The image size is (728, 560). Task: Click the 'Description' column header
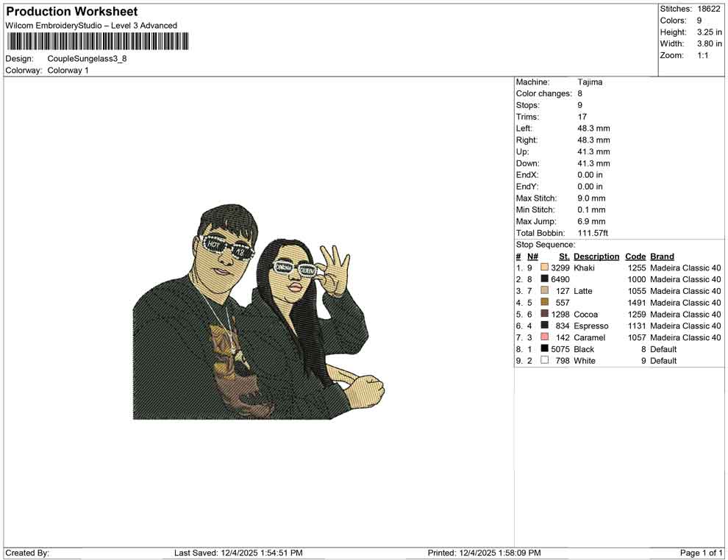(596, 256)
